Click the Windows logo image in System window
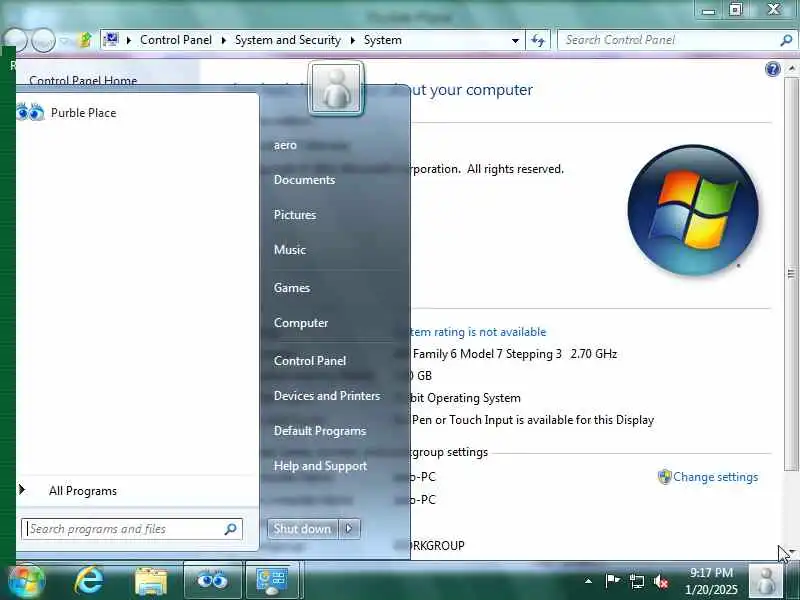Image resolution: width=800 pixels, height=600 pixels. click(x=693, y=210)
